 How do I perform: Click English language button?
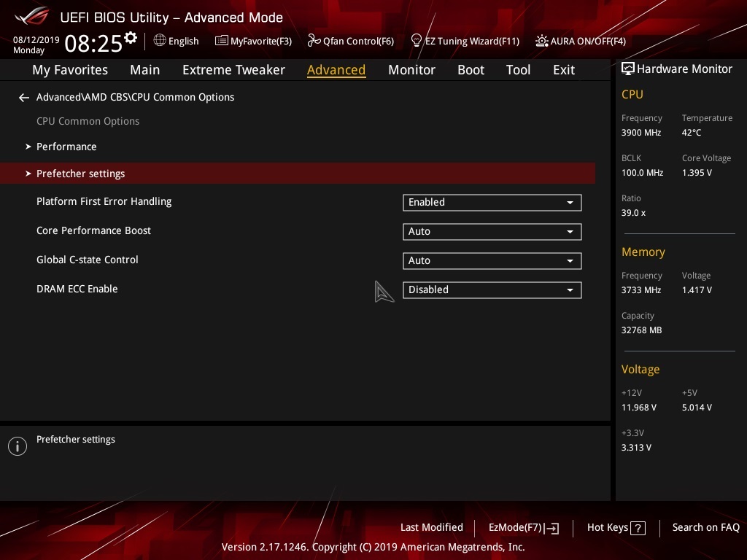[x=183, y=41]
